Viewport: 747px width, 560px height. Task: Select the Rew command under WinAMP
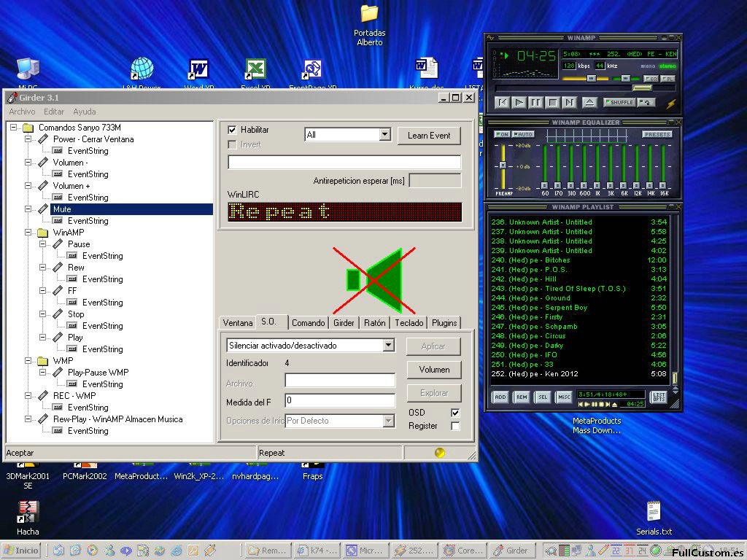tap(76, 268)
